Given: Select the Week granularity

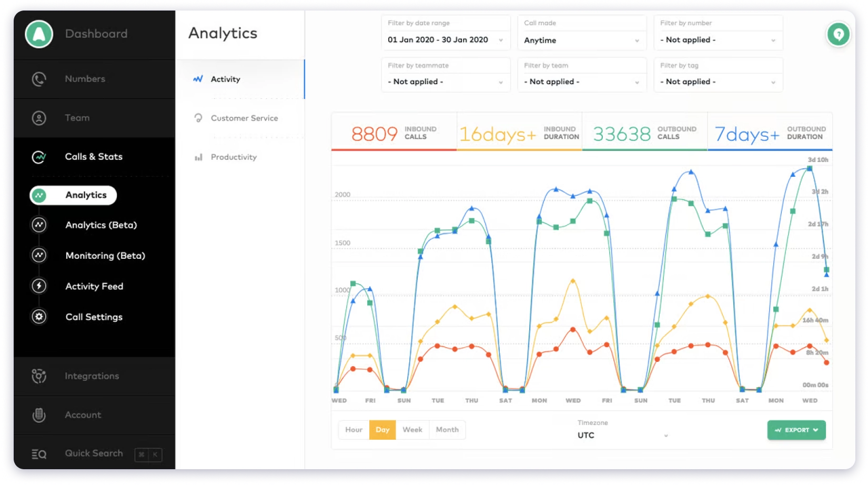Looking at the screenshot, I should (x=412, y=430).
